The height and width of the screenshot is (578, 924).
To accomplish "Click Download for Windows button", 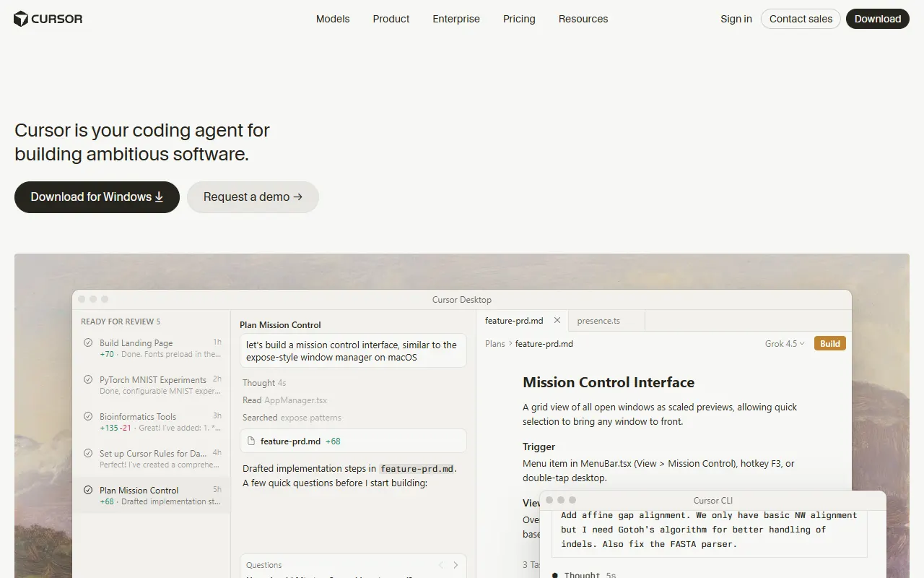I will (97, 197).
